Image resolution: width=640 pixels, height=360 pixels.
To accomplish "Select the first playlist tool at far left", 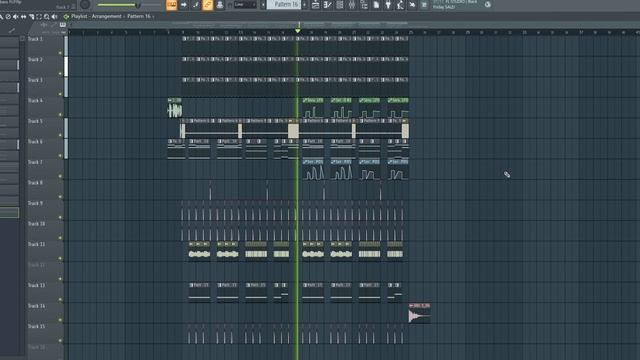I will pyautogui.click(x=2, y=17).
